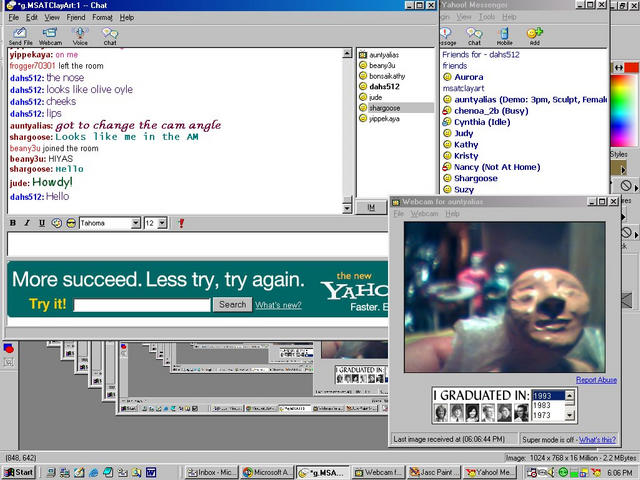Image resolution: width=640 pixels, height=480 pixels.
Task: Click the volume speaker tray icon
Action: [x=553, y=473]
